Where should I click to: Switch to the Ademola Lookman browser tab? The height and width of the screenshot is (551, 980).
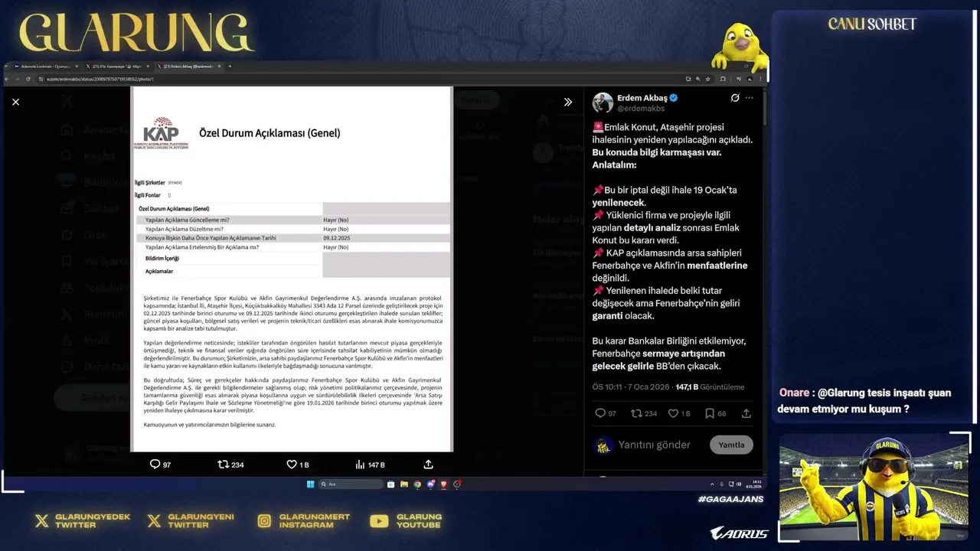pos(46,67)
